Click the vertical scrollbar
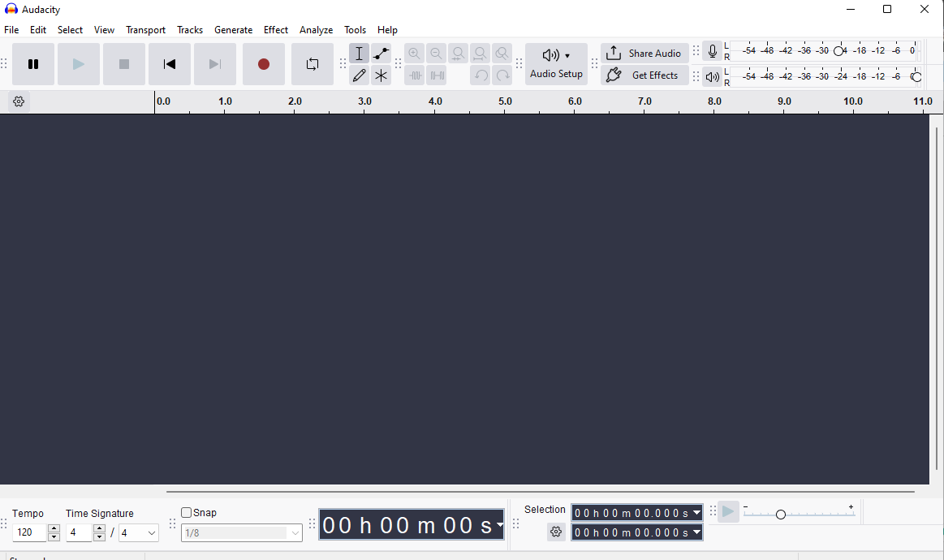Image resolution: width=944 pixels, height=560 pixels. click(x=936, y=299)
